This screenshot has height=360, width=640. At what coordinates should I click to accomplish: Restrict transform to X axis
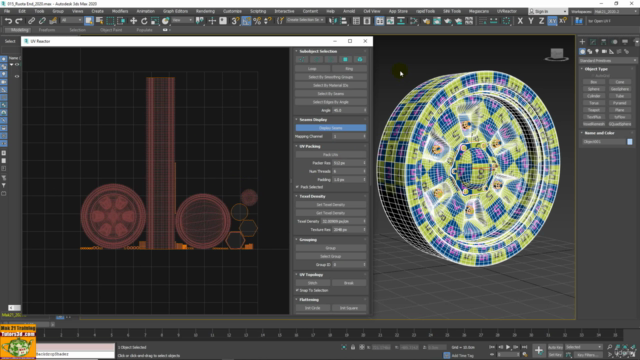[520, 21]
